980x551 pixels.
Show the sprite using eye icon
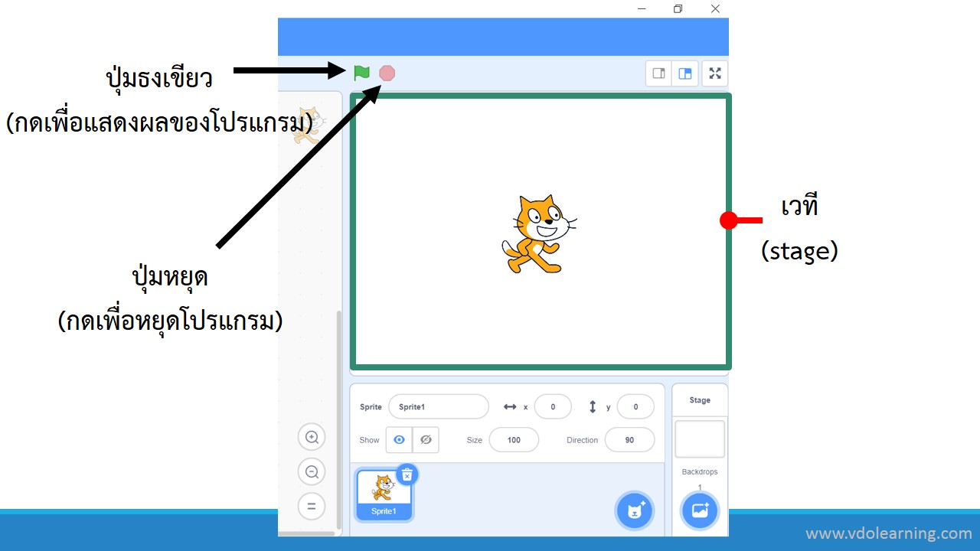click(399, 440)
